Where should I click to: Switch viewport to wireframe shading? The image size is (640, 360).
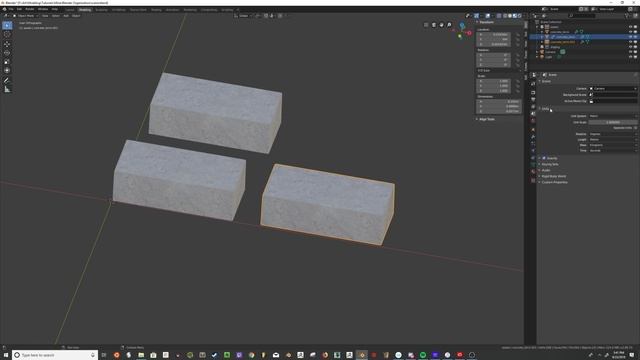(504, 16)
